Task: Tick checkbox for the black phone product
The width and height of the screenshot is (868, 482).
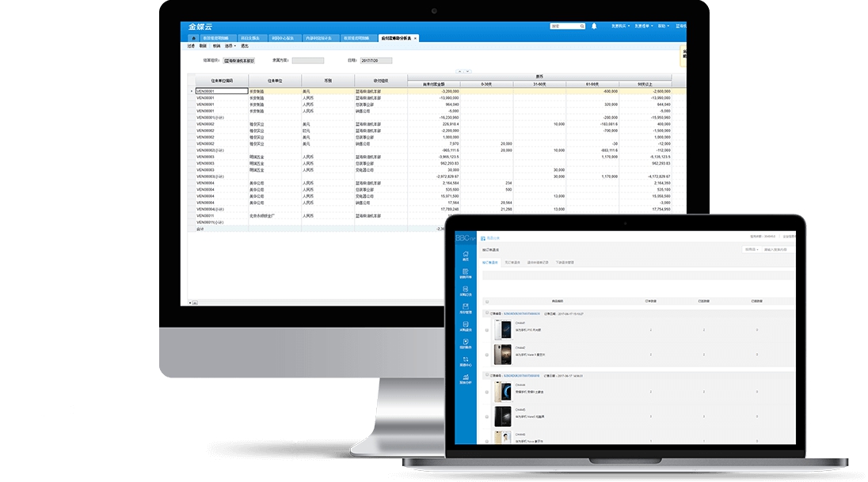Action: coord(486,417)
